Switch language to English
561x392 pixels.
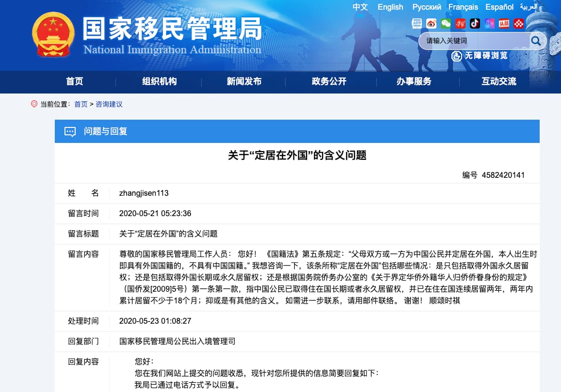click(390, 7)
